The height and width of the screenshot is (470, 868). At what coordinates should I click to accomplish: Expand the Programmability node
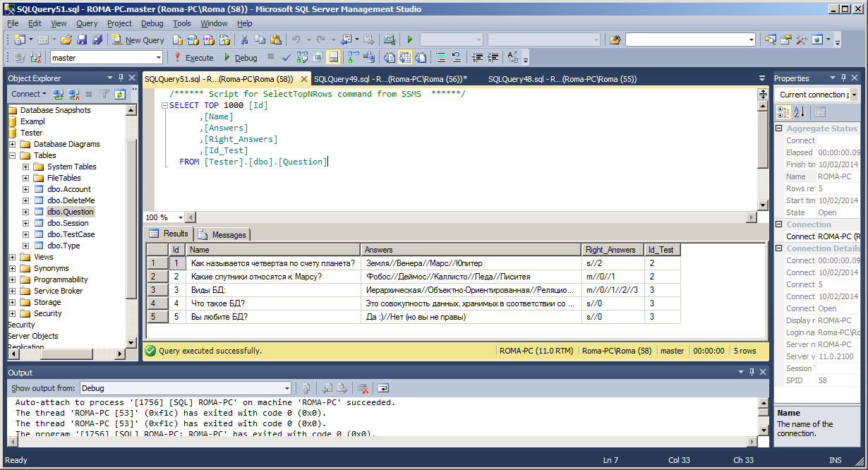click(13, 279)
